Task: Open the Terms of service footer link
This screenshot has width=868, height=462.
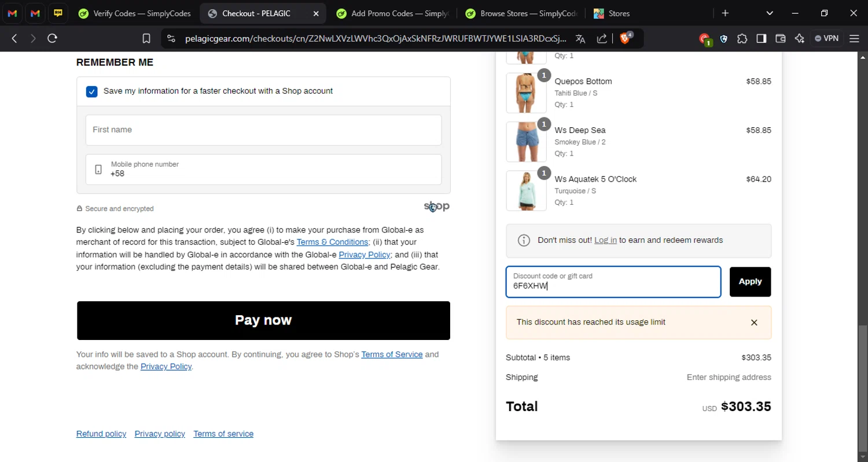Action: tap(223, 434)
